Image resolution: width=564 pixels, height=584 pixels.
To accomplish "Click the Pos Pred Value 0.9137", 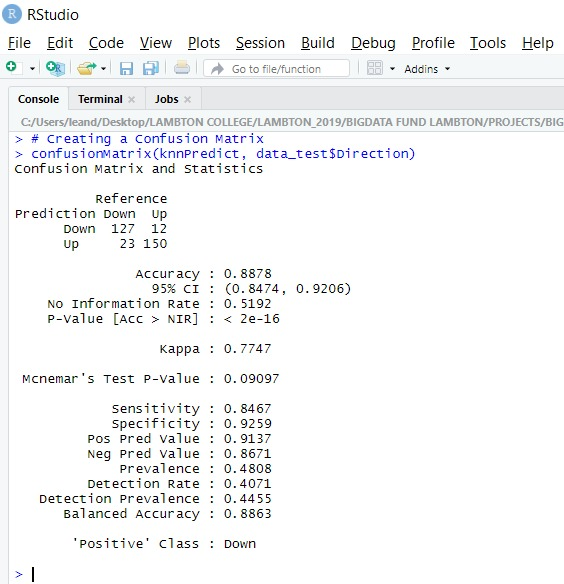I will [247, 439].
